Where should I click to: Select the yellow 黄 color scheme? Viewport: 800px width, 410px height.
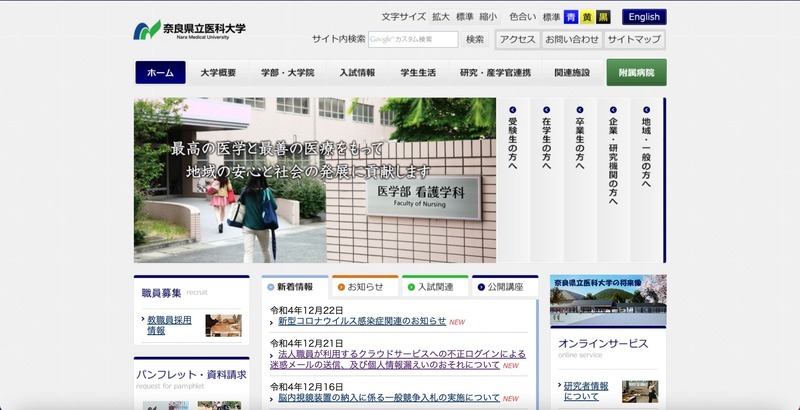point(587,17)
